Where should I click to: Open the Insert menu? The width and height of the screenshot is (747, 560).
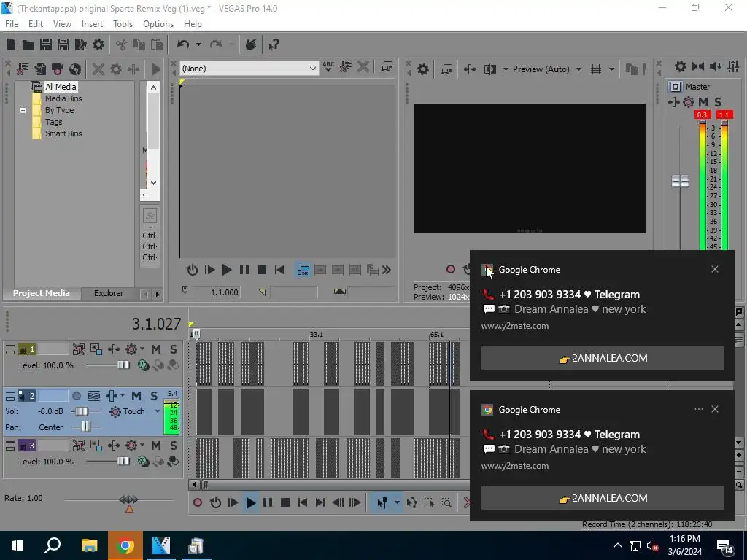tap(92, 24)
